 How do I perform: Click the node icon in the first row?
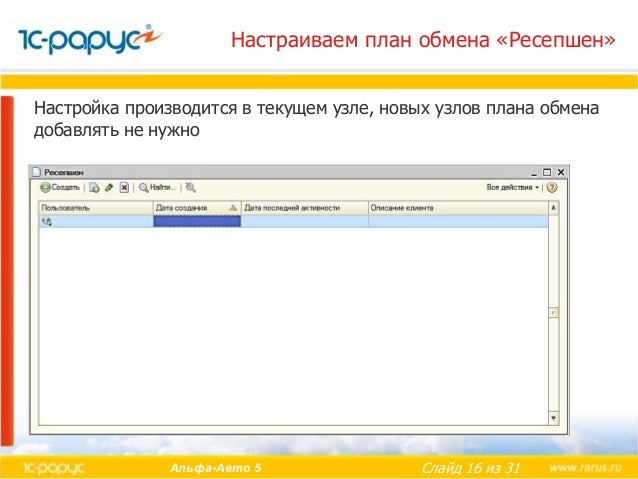point(47,221)
